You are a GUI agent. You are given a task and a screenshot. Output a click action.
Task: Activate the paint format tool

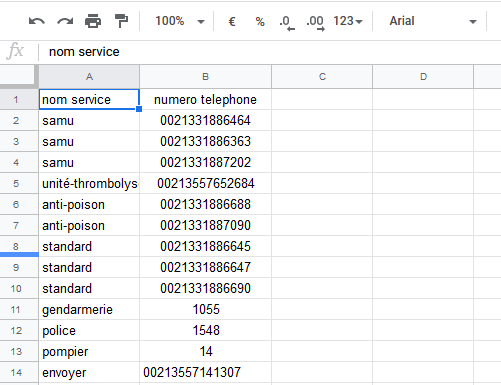(121, 21)
